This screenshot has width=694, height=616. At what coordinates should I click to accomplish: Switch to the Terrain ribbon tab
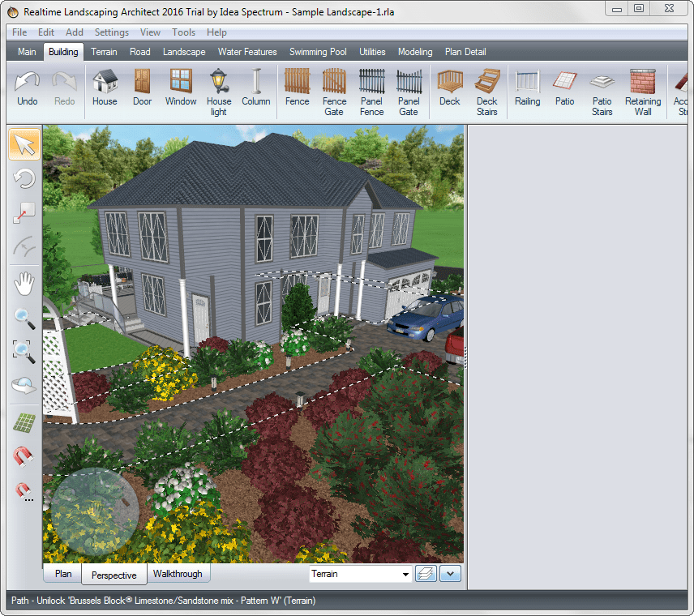click(104, 52)
